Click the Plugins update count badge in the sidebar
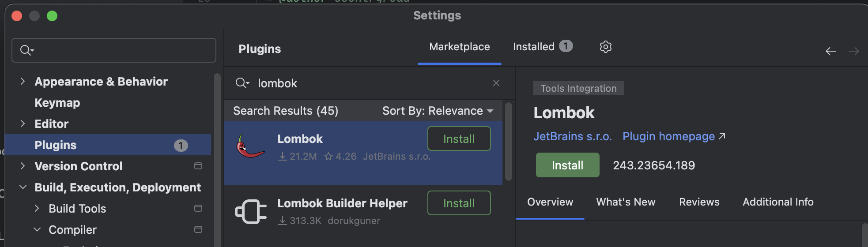Viewport: 868px width, 247px height. pos(181,146)
